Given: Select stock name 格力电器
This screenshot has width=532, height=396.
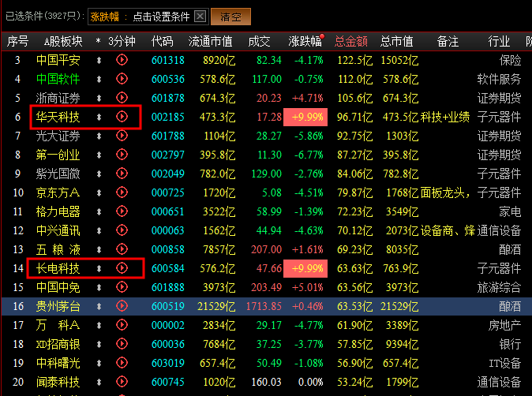Looking at the screenshot, I should (58, 212).
